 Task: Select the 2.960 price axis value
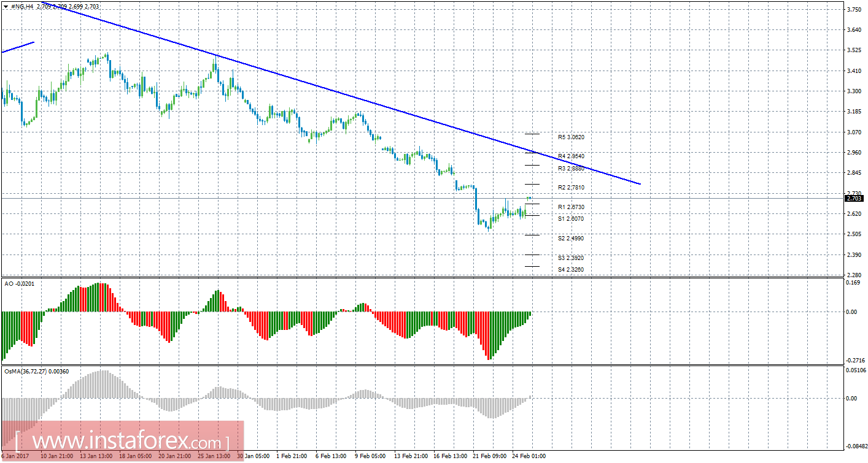(x=854, y=152)
